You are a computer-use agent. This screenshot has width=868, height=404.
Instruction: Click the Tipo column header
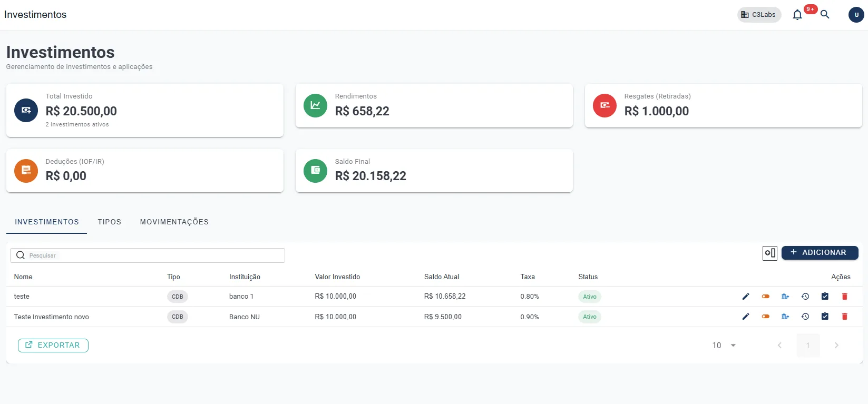[x=173, y=277]
